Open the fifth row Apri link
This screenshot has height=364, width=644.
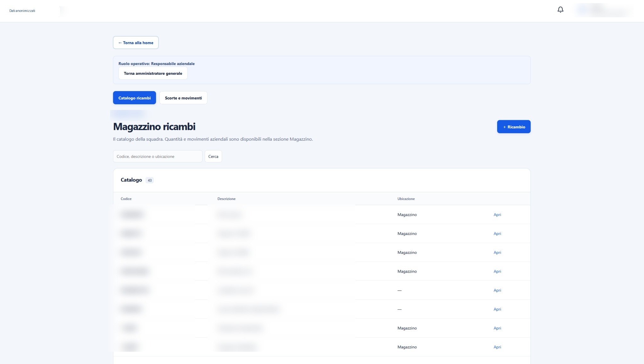tap(497, 290)
